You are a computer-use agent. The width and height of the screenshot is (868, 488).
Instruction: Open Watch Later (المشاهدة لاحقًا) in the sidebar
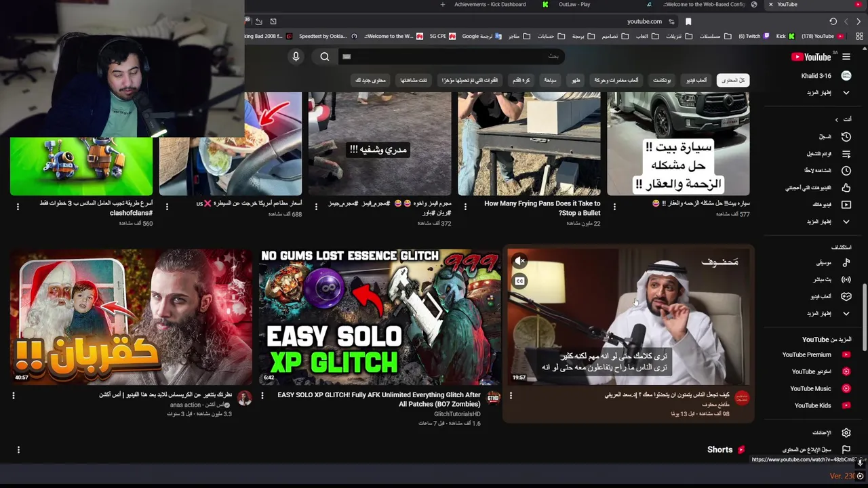click(x=827, y=171)
